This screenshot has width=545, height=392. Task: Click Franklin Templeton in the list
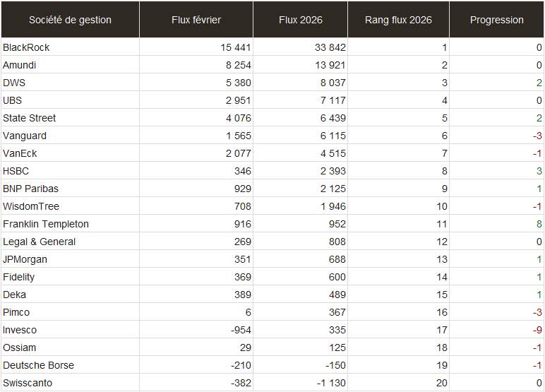(46, 224)
